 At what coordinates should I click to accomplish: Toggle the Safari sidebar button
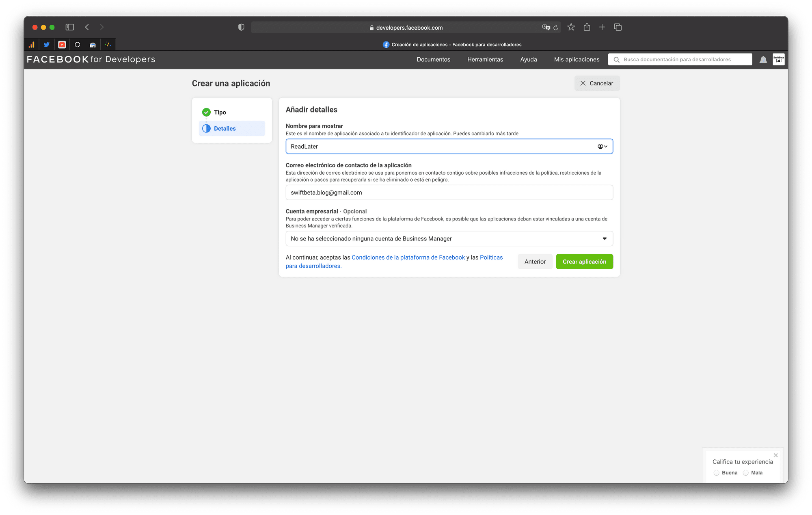(x=70, y=27)
